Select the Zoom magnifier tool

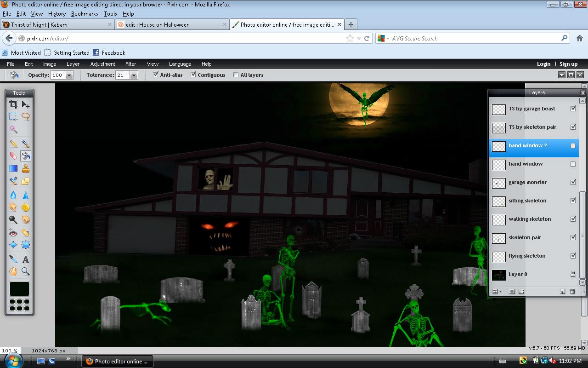[x=26, y=271]
